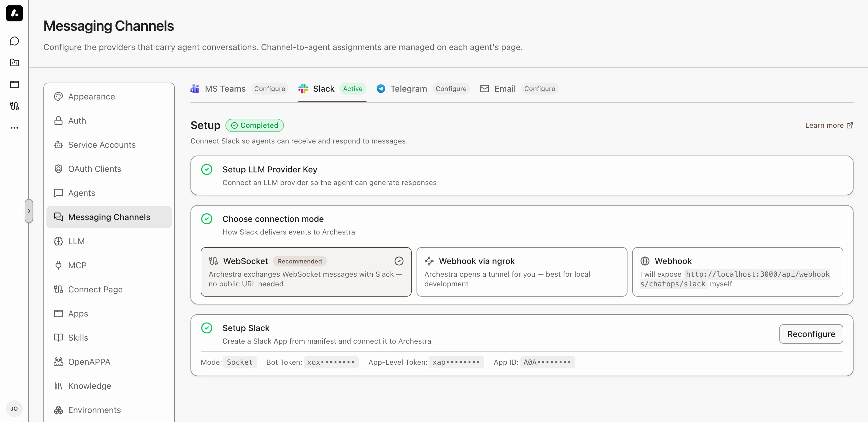This screenshot has height=422, width=868.
Task: Select Messaging Channels in sidebar
Action: (x=109, y=217)
